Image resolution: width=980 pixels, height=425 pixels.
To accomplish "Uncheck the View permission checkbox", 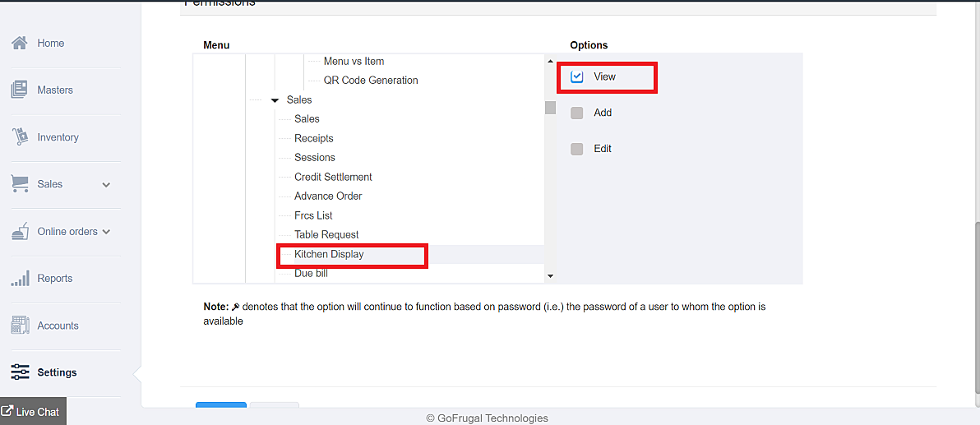I will click(577, 76).
